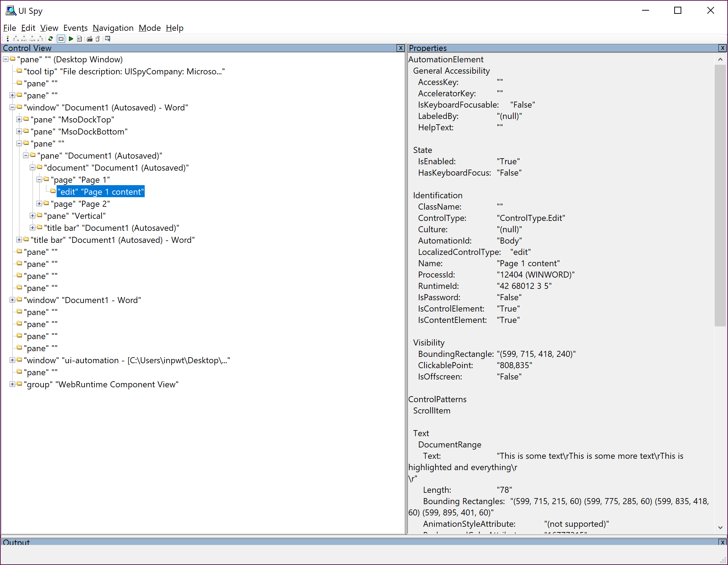The image size is (728, 565).
Task: Click the mouse hover tracking icon
Action: click(98, 39)
